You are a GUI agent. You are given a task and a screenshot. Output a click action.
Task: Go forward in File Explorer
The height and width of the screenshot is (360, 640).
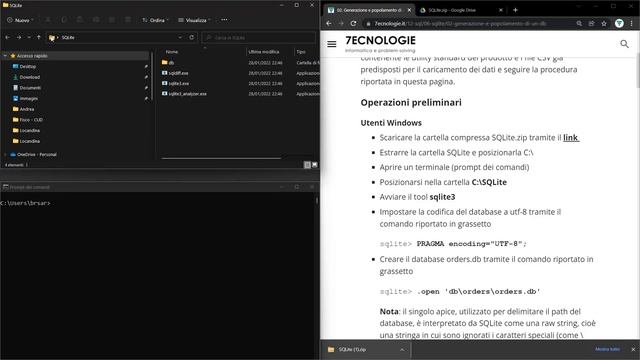point(19,37)
